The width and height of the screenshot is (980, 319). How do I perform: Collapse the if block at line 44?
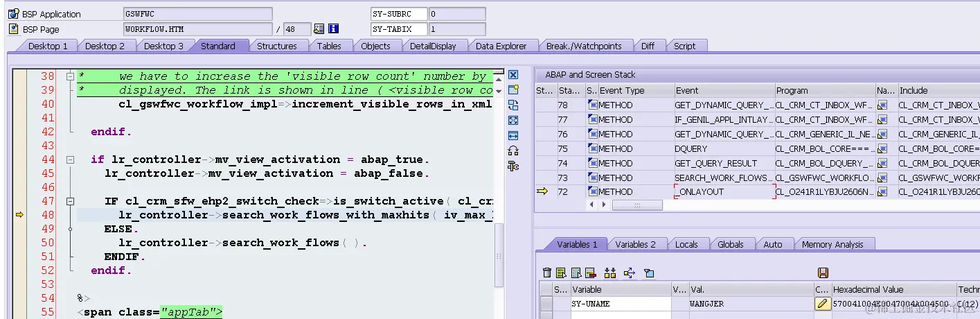pyautogui.click(x=70, y=159)
